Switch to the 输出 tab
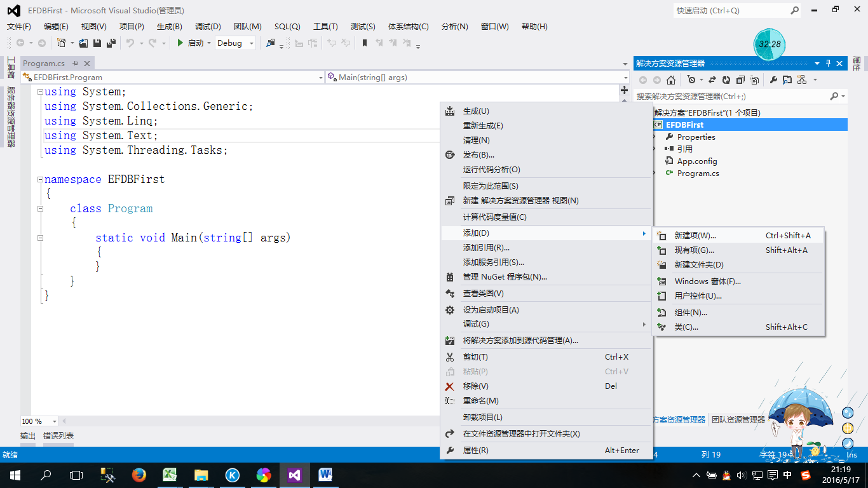Image resolution: width=868 pixels, height=488 pixels. (x=28, y=435)
